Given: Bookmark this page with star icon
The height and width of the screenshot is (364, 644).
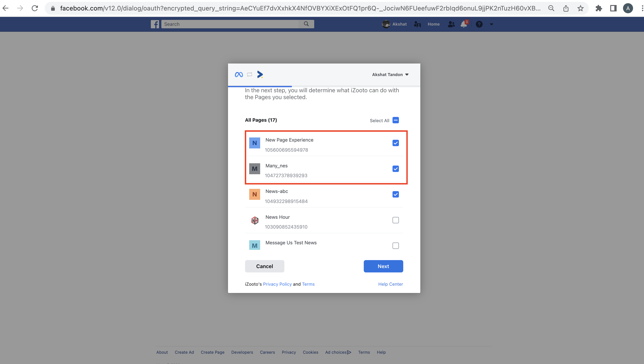Looking at the screenshot, I should coord(581,8).
